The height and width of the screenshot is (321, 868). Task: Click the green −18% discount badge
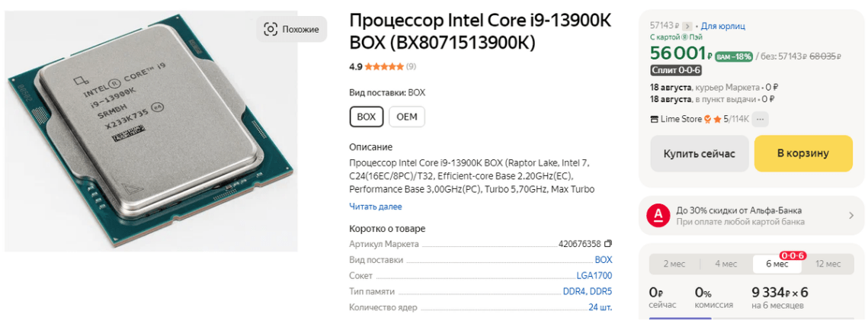click(x=735, y=56)
